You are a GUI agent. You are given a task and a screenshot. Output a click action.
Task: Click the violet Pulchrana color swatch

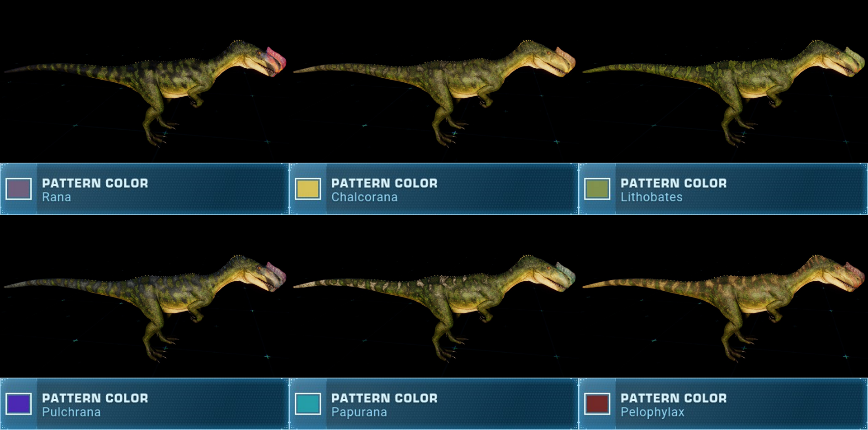(x=19, y=404)
